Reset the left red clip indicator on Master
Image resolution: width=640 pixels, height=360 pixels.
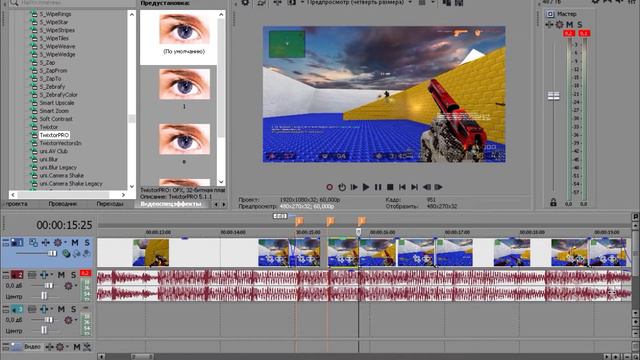(569, 33)
